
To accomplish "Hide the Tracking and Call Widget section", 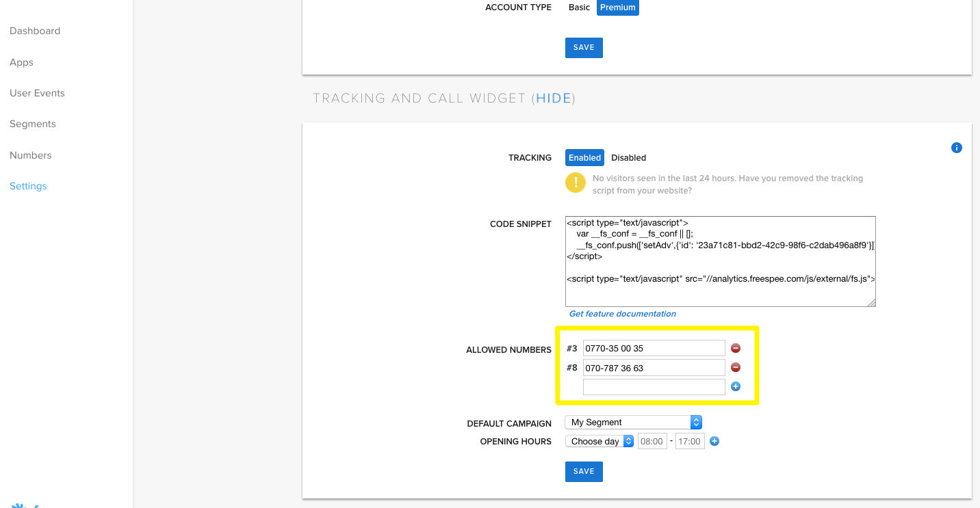I will [x=554, y=98].
